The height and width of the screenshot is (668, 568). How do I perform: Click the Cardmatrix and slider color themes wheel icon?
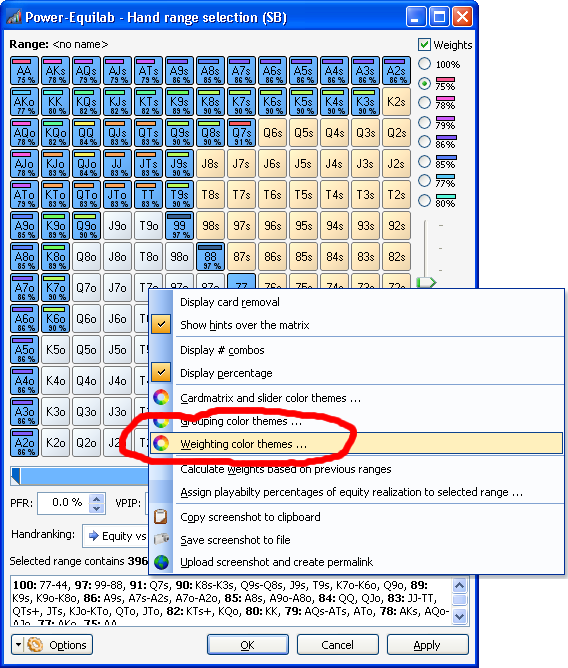pyautogui.click(x=161, y=397)
